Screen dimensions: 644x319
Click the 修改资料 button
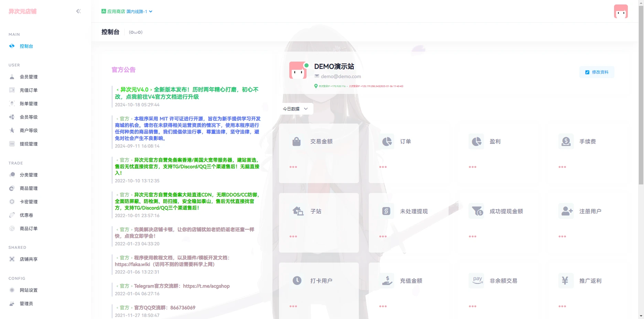[597, 72]
